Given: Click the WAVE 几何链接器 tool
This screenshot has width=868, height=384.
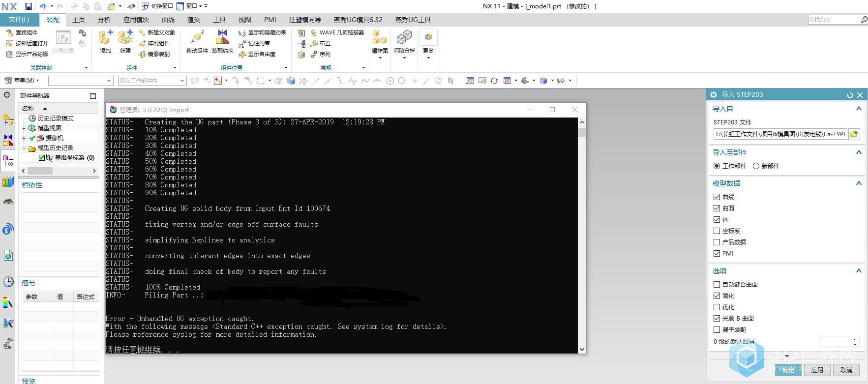Looking at the screenshot, I should pyautogui.click(x=337, y=32).
